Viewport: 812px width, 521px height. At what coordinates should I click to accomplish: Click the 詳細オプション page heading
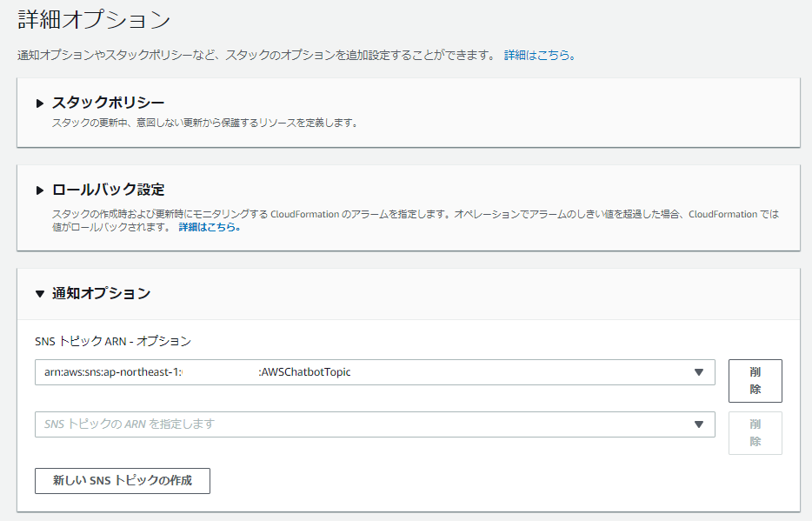pos(94,21)
